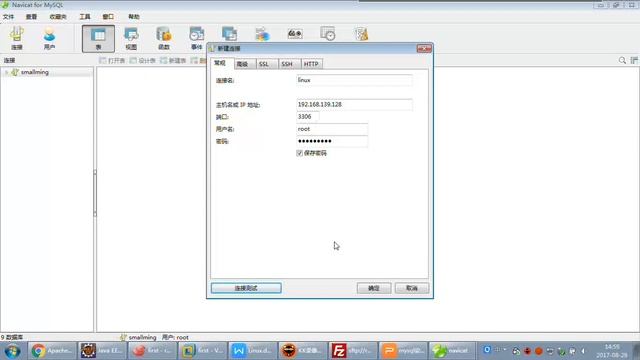The width and height of the screenshot is (640, 360).
Task: Click the OK (确定) button in dialog
Action: pyautogui.click(x=374, y=288)
